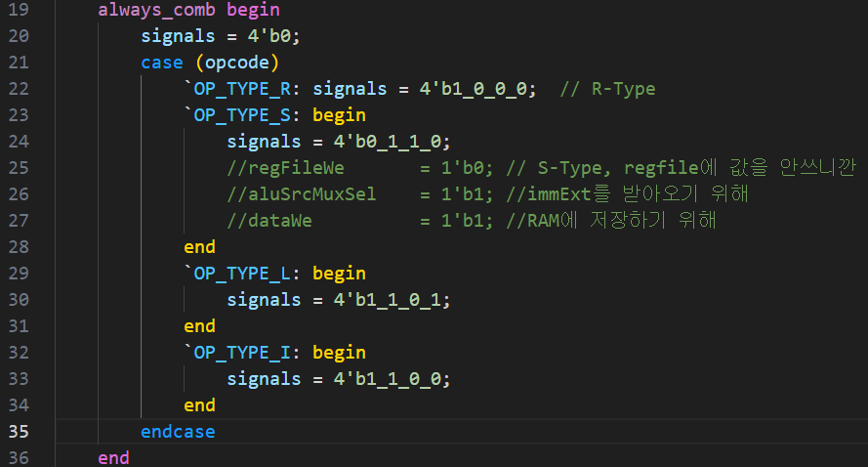Click value 4'b1_1_0_0 on line 33
The width and height of the screenshot is (868, 467).
point(387,379)
